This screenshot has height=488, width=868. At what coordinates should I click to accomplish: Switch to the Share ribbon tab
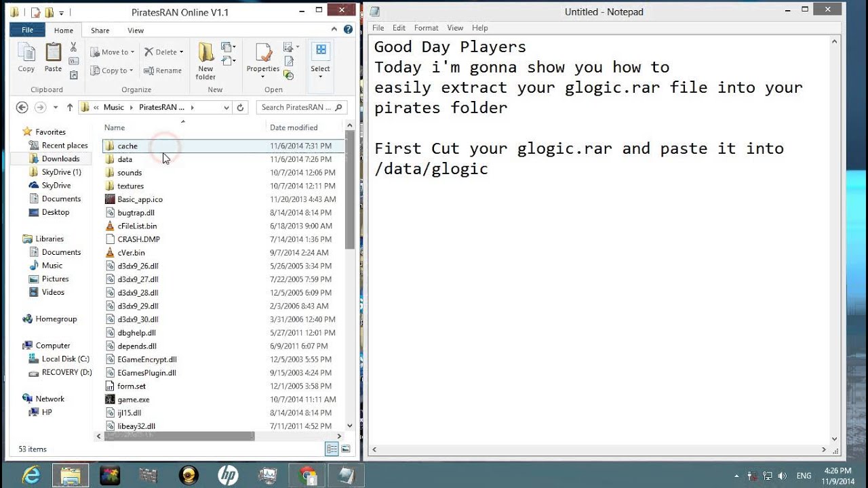100,30
